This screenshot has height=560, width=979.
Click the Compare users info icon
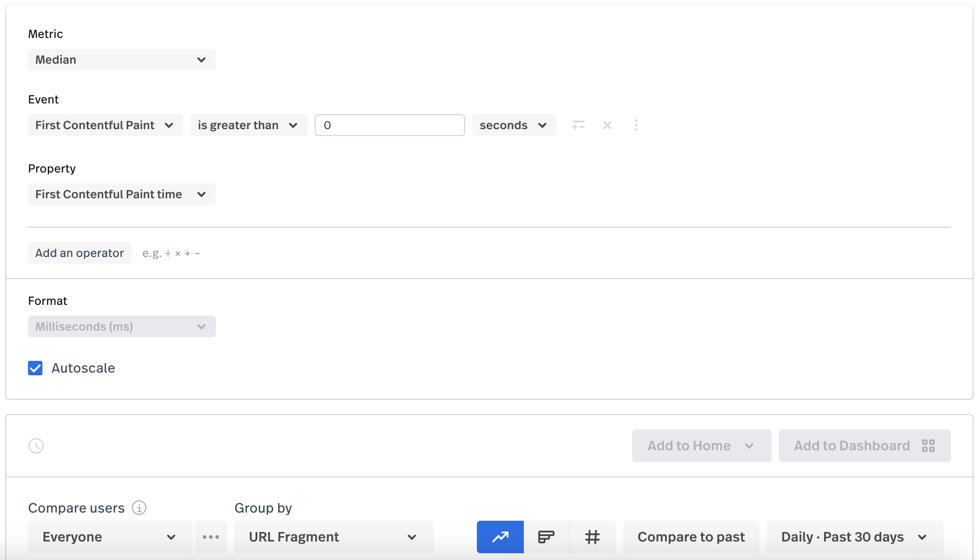(139, 508)
